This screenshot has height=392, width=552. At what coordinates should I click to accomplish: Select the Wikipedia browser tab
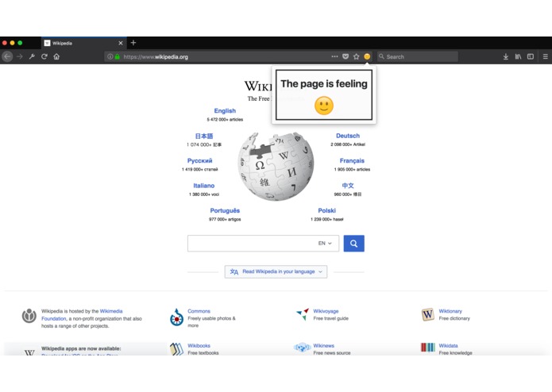[x=83, y=43]
